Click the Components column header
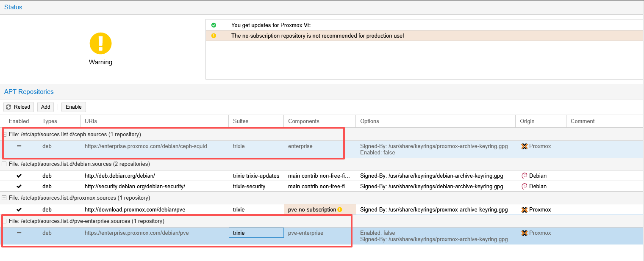The width and height of the screenshot is (644, 261). [304, 121]
